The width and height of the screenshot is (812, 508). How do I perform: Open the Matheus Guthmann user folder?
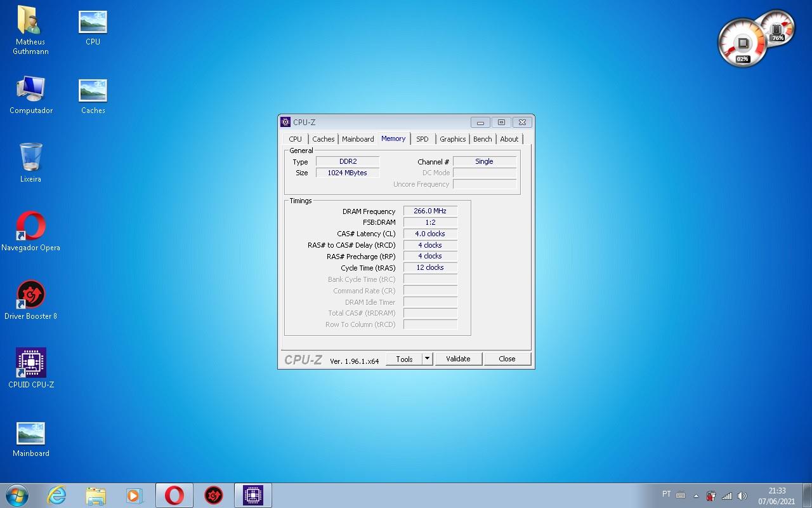pos(30,30)
